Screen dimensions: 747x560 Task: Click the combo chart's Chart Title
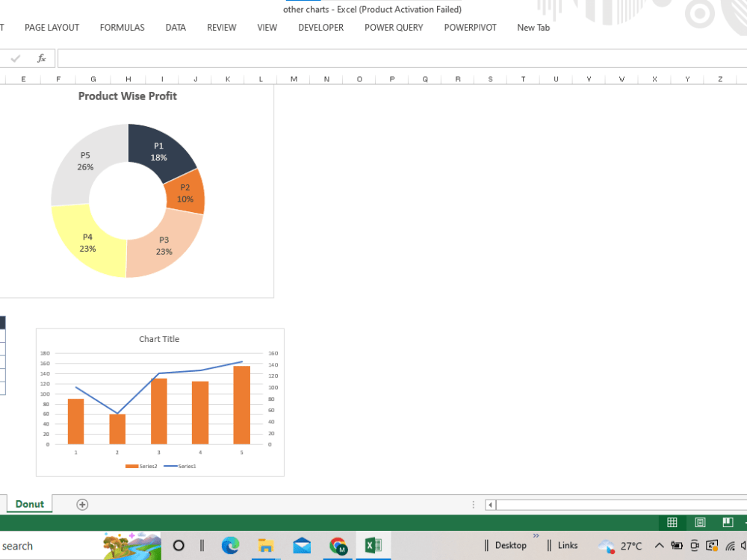point(159,339)
